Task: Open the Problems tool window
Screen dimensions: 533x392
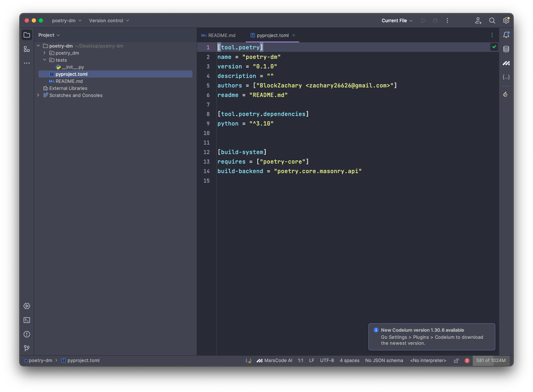Action: tap(27, 334)
